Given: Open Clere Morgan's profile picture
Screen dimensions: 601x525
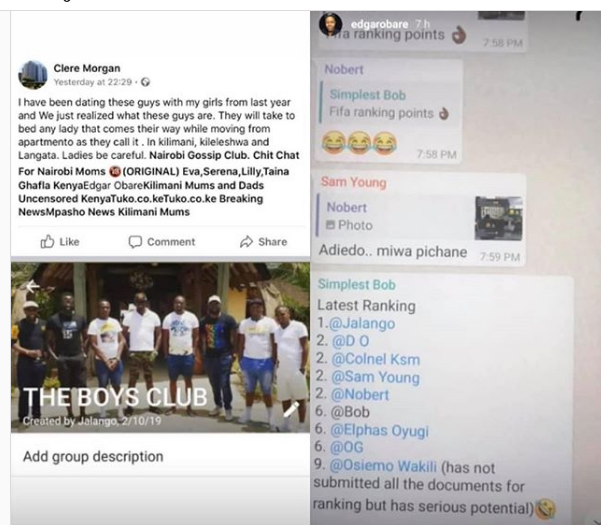Looking at the screenshot, I should click(33, 75).
